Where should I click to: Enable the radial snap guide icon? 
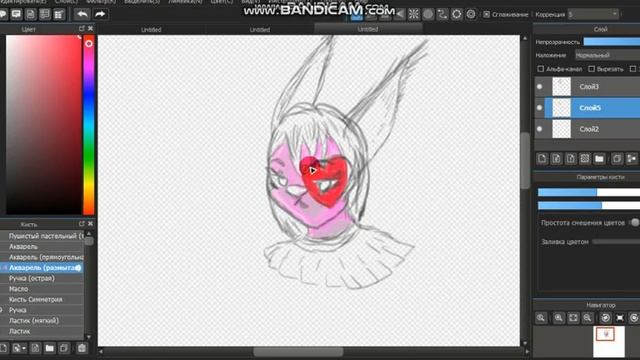click(x=413, y=14)
